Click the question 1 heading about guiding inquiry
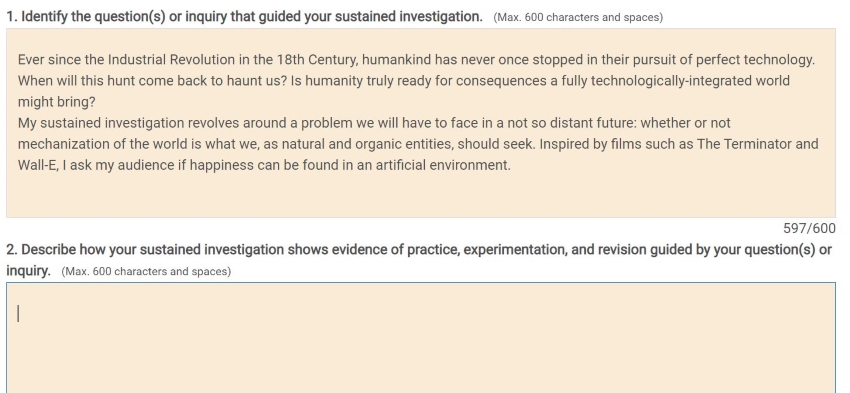Screen dimensions: 850x393 tap(244, 17)
